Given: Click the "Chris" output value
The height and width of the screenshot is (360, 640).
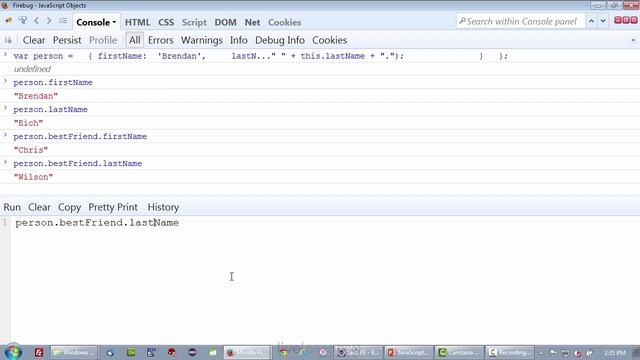Looking at the screenshot, I should coord(31,150).
